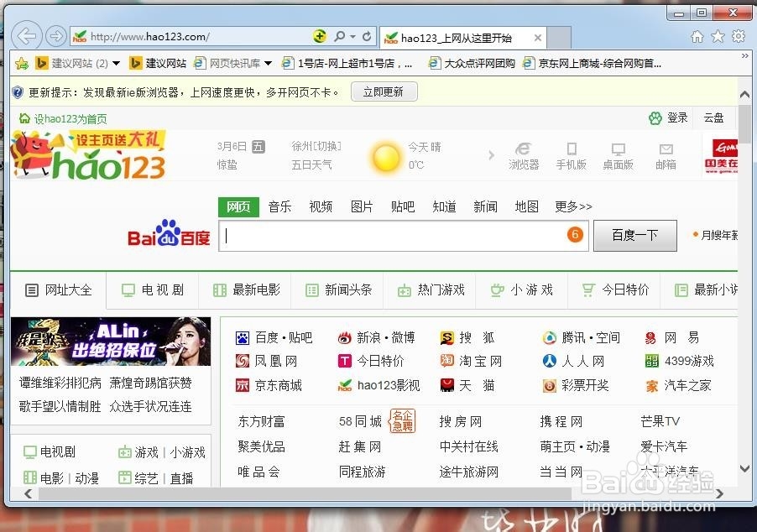Select the 图片 search tab
This screenshot has height=532, width=757.
[x=362, y=206]
